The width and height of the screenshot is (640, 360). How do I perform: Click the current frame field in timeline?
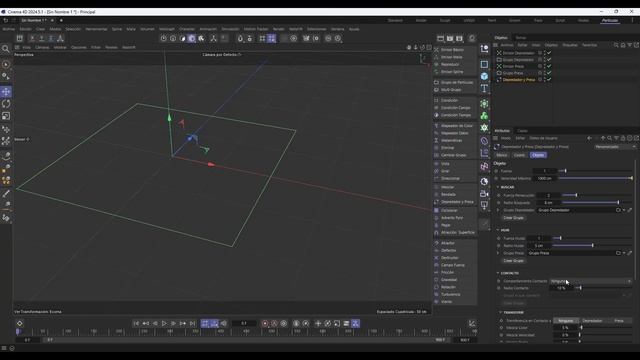click(x=244, y=324)
